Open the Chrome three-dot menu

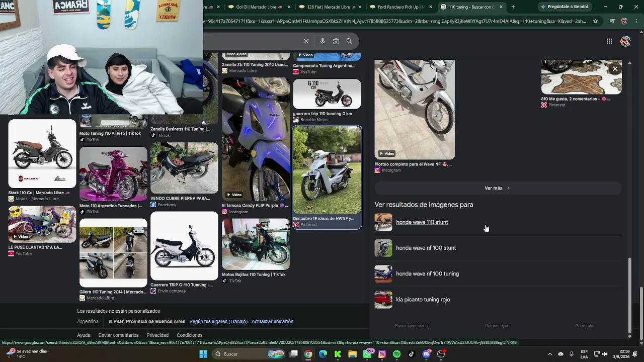click(x=636, y=21)
